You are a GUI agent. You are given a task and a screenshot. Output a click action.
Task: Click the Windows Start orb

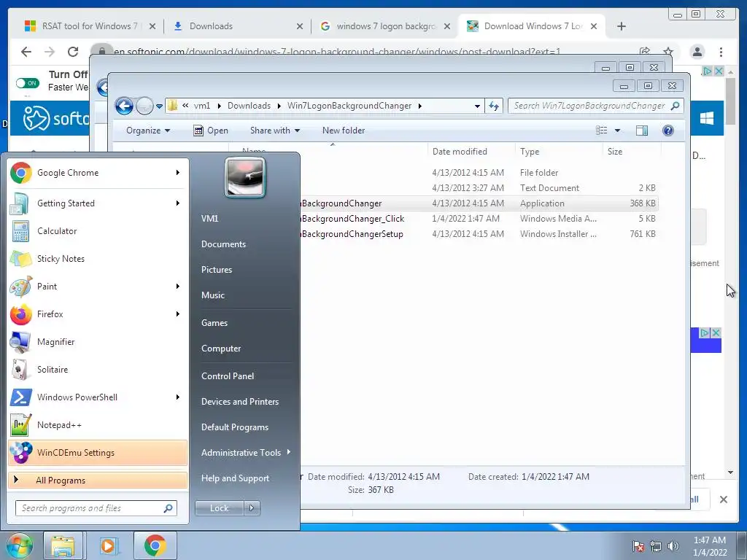[x=20, y=545]
